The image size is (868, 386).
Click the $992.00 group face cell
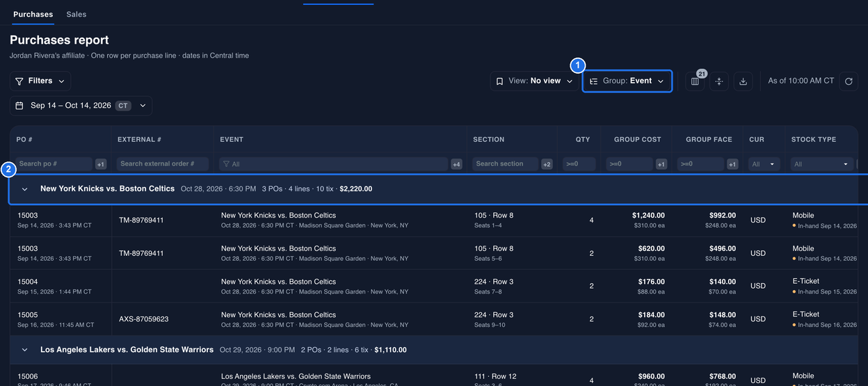tap(723, 216)
